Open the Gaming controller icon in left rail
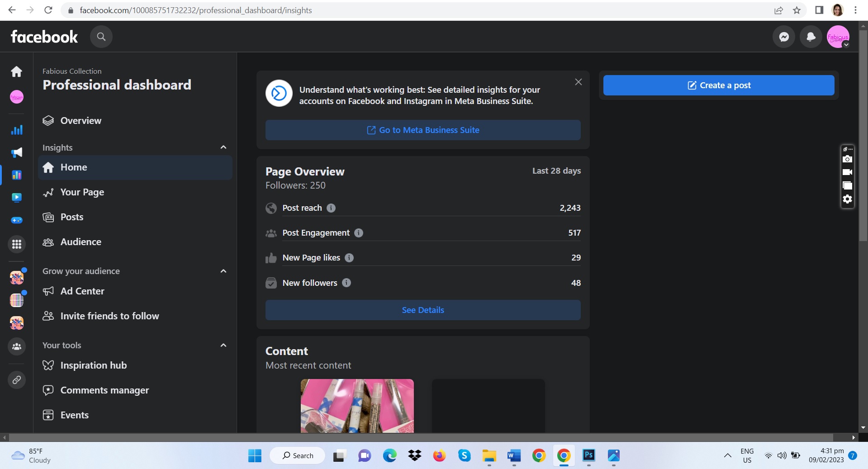 coord(17,220)
